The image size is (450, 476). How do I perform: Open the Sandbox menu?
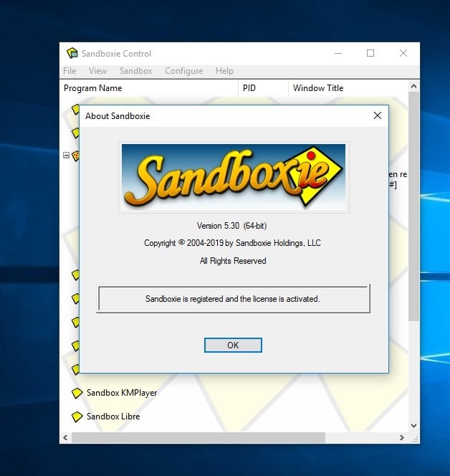point(135,71)
